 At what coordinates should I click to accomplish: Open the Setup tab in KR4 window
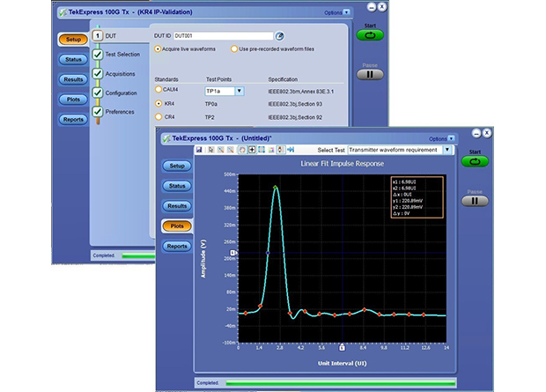click(73, 40)
